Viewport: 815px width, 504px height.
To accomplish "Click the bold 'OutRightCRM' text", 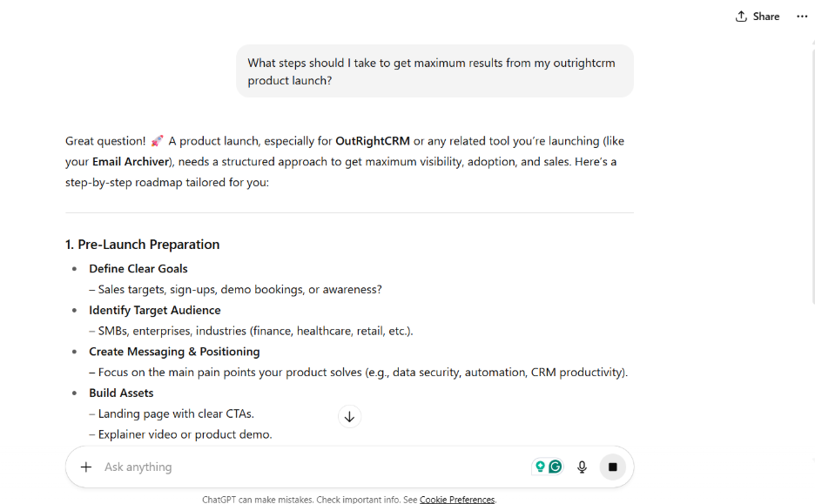I will (x=373, y=141).
